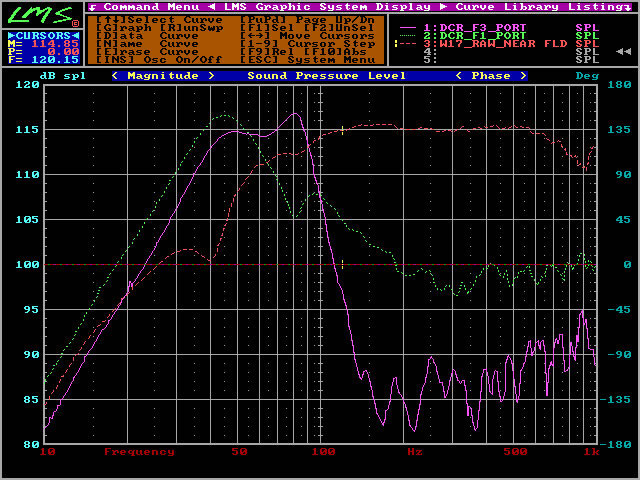
Task: Click the Magnitude selector in the graph header
Action: coord(163,76)
